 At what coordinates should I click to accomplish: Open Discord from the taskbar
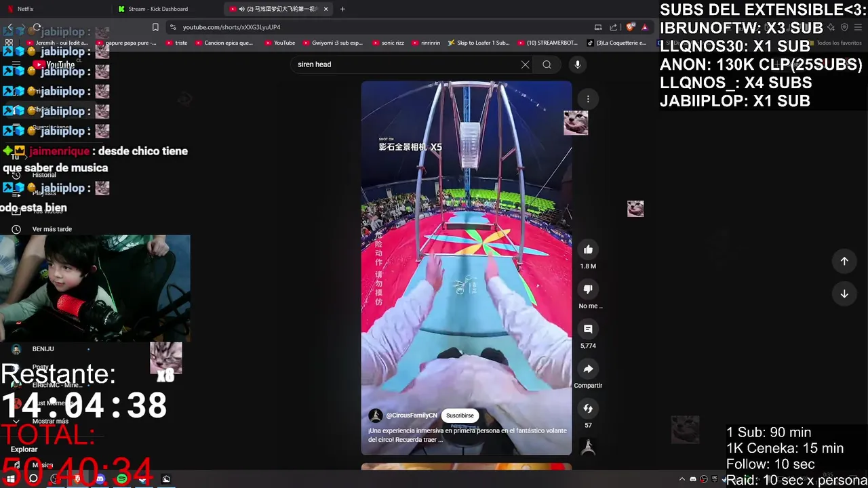(x=100, y=479)
